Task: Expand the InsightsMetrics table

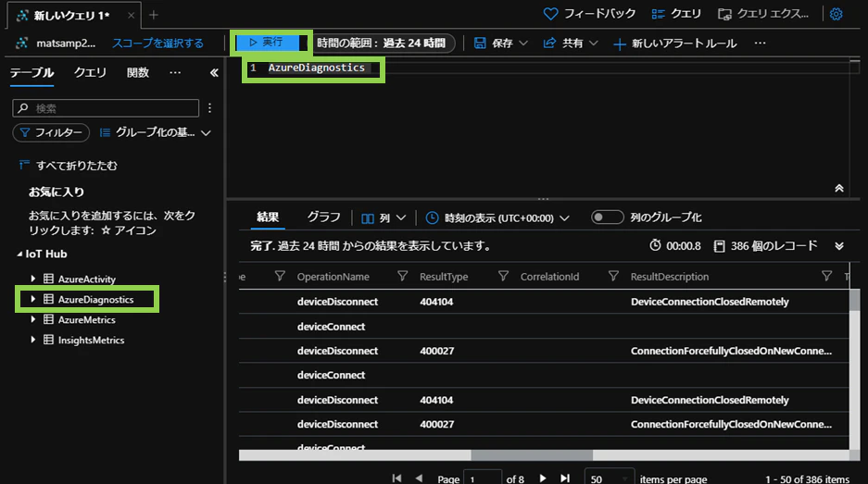Action: click(x=33, y=341)
